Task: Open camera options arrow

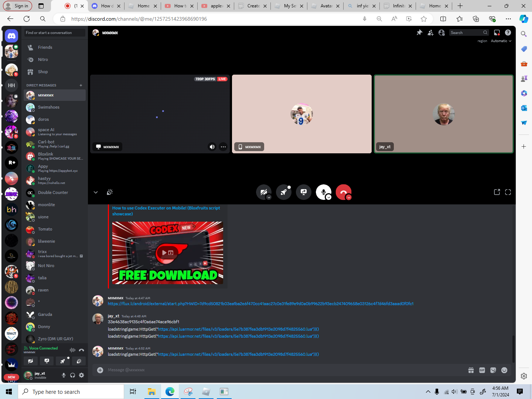Action: [269, 197]
